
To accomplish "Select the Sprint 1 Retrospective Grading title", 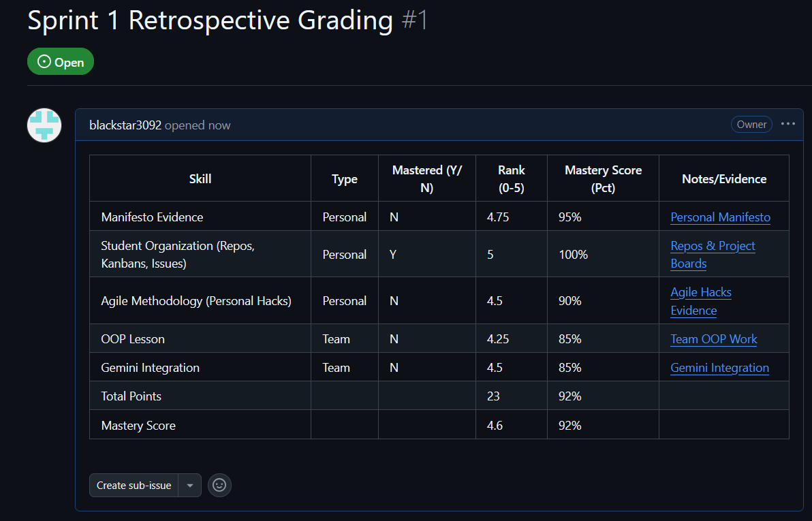I will coord(210,21).
